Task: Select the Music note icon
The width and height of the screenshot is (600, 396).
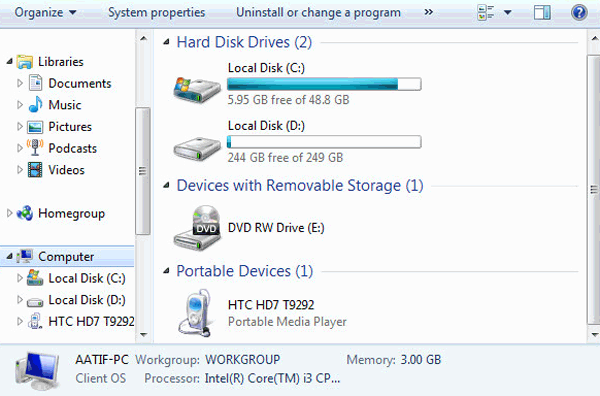Action: click(35, 104)
